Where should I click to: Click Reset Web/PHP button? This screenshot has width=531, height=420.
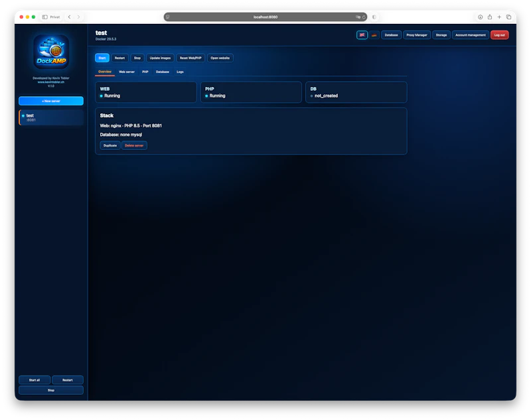pyautogui.click(x=190, y=58)
